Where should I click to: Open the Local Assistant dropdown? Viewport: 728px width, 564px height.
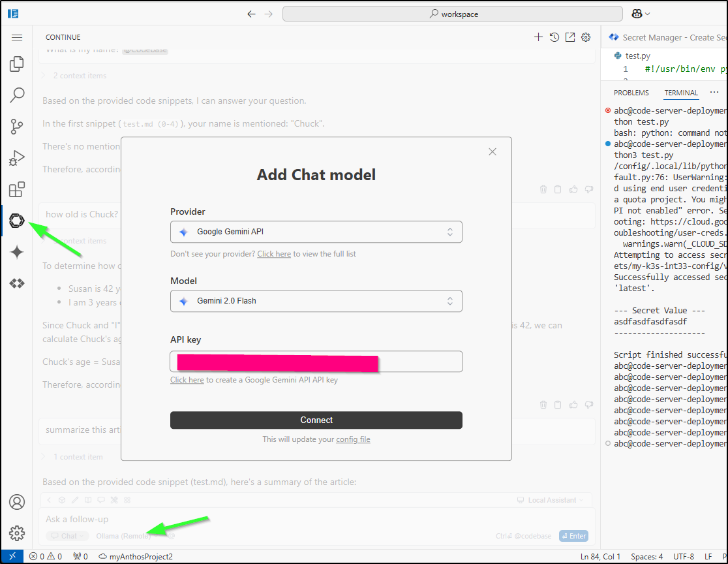(550, 500)
